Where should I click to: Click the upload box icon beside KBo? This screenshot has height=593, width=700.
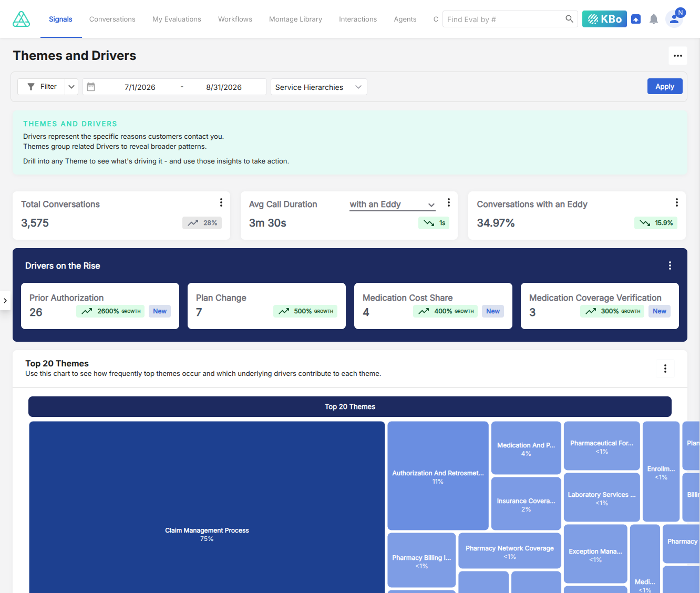pyautogui.click(x=636, y=19)
